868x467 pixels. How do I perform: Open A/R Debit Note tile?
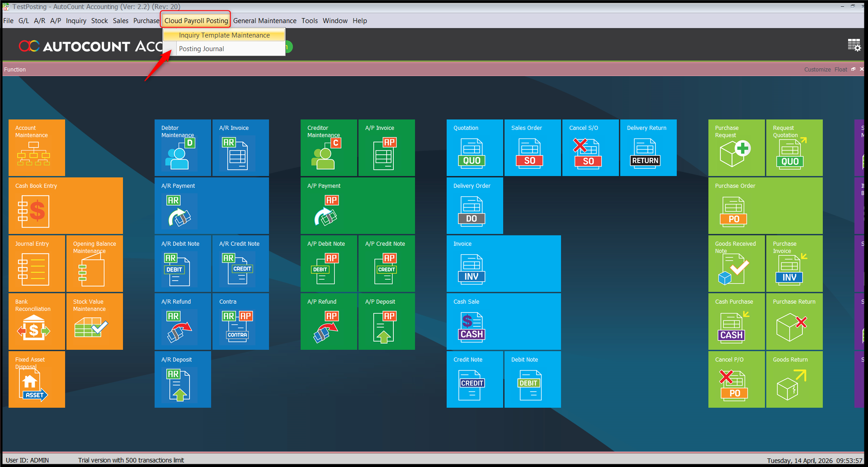click(183, 263)
